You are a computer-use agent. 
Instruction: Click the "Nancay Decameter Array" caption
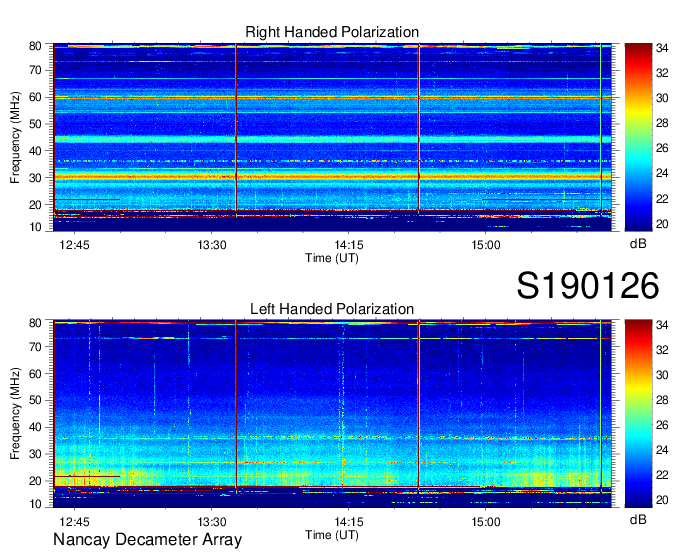click(147, 540)
